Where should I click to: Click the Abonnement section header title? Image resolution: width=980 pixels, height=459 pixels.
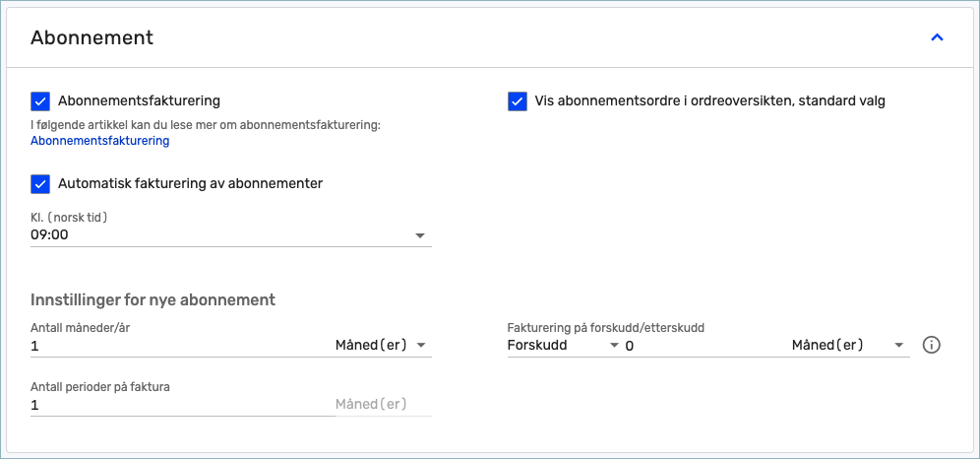pyautogui.click(x=92, y=37)
